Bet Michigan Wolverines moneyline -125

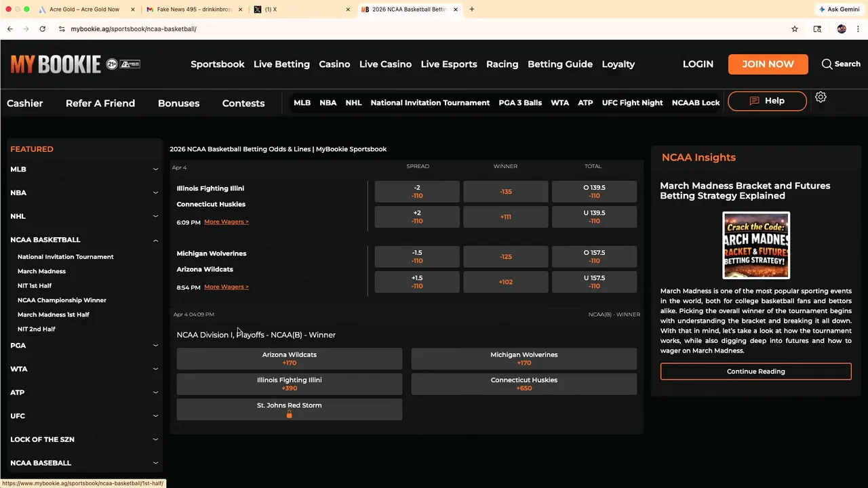tap(505, 257)
